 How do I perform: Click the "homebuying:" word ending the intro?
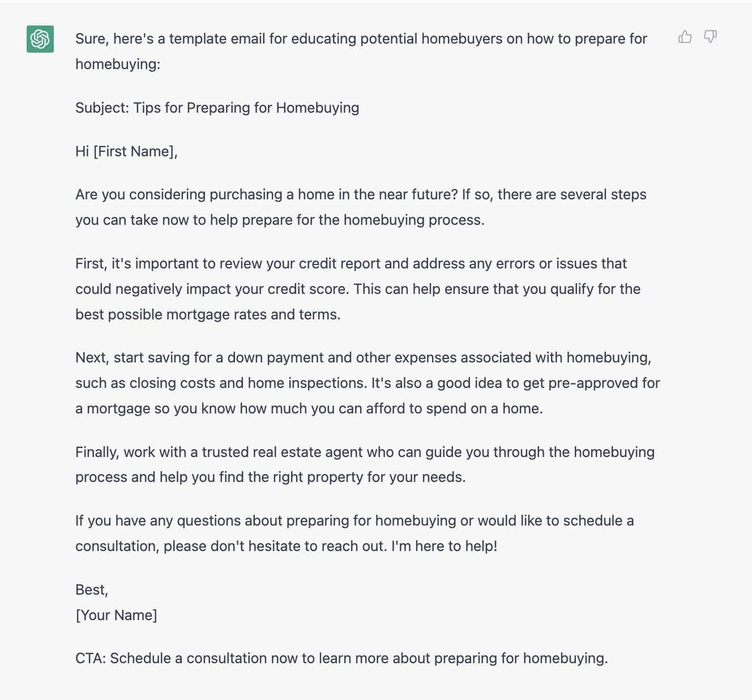118,64
